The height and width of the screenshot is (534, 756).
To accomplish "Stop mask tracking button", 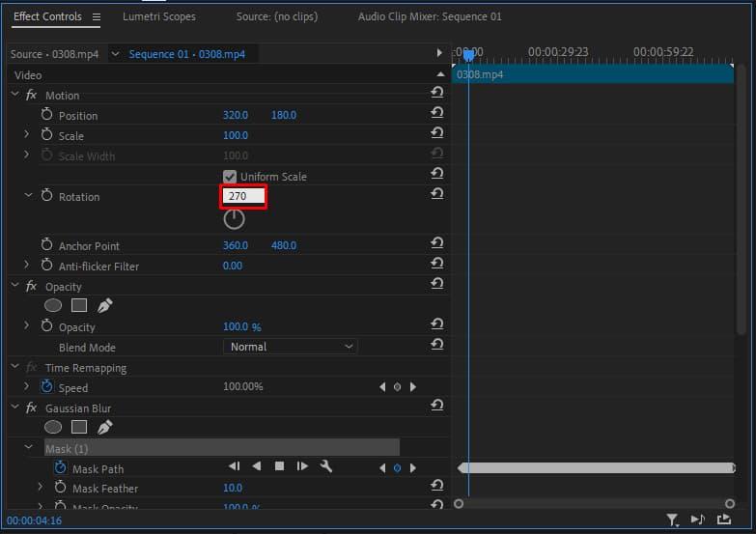I will click(x=279, y=466).
